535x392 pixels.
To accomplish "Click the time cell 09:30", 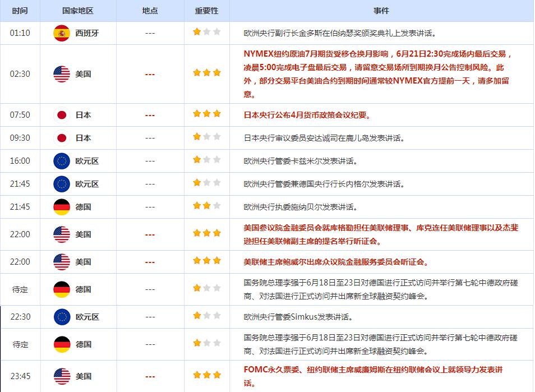I will (x=20, y=138).
